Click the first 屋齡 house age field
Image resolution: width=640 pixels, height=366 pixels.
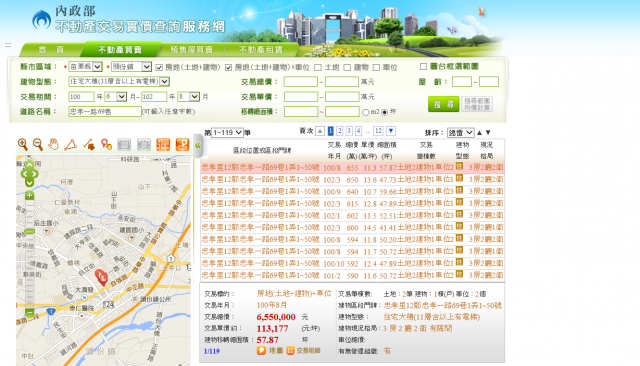(462, 82)
